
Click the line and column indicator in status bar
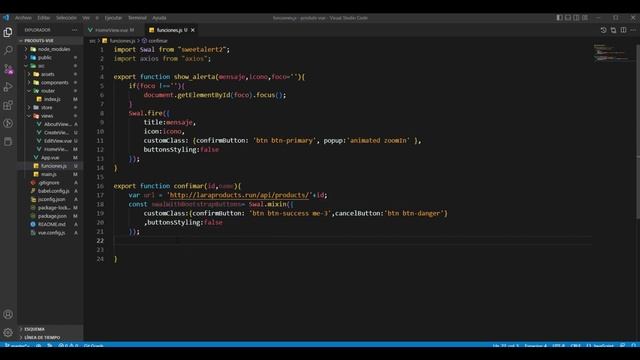505,346
